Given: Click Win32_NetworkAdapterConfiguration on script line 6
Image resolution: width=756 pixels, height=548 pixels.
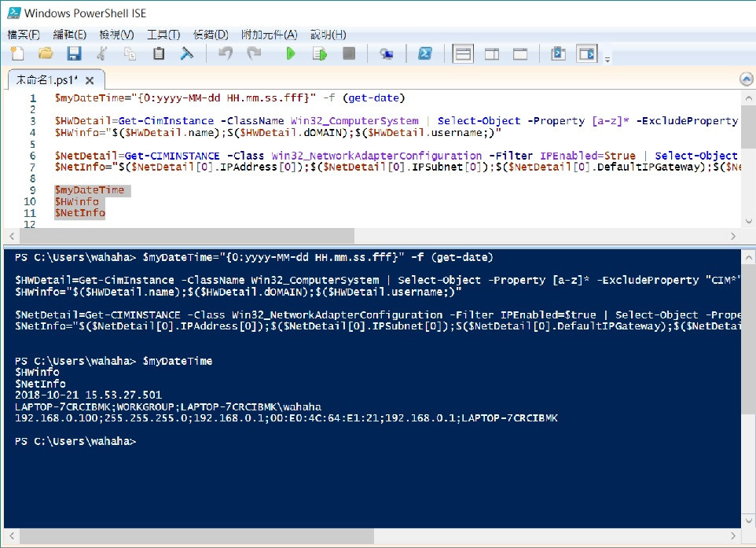Looking at the screenshot, I should click(376, 156).
